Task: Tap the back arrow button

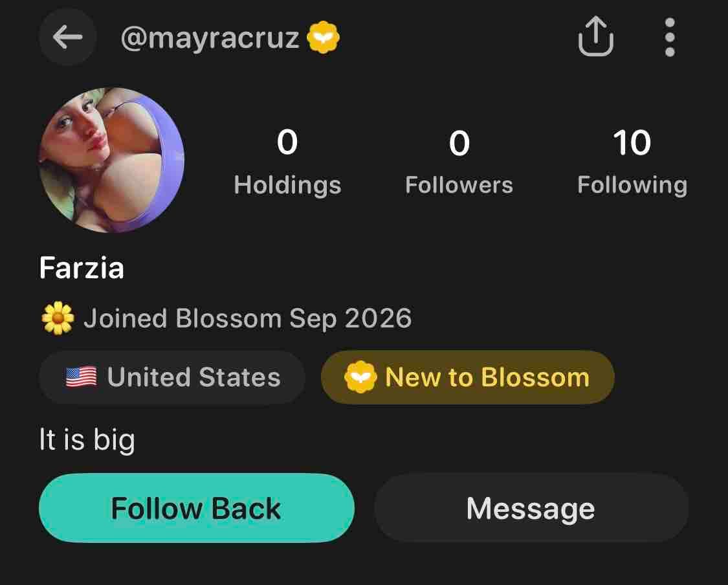Action: pos(67,37)
